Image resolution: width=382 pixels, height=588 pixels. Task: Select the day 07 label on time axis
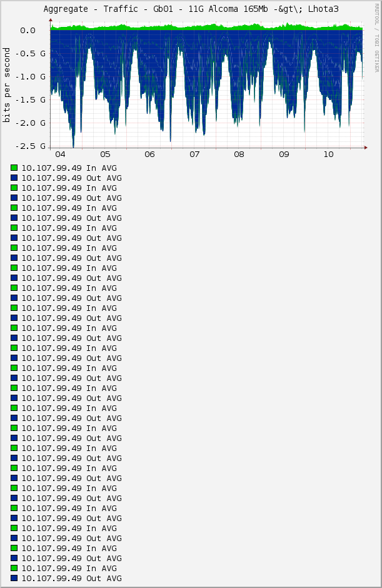click(x=194, y=154)
